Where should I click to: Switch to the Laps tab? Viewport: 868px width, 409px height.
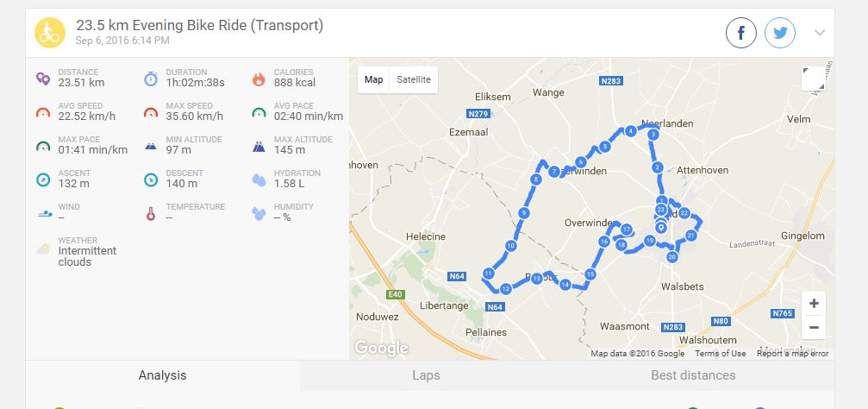[426, 375]
